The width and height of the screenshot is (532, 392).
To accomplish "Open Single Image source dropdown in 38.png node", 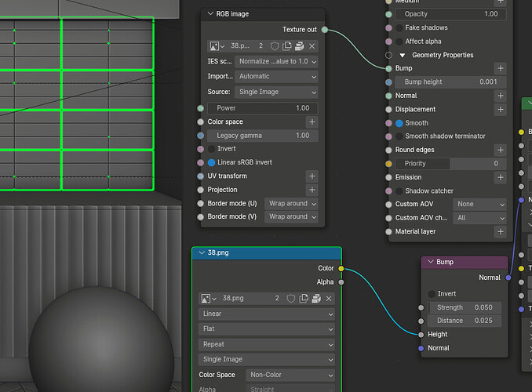I will click(266, 359).
